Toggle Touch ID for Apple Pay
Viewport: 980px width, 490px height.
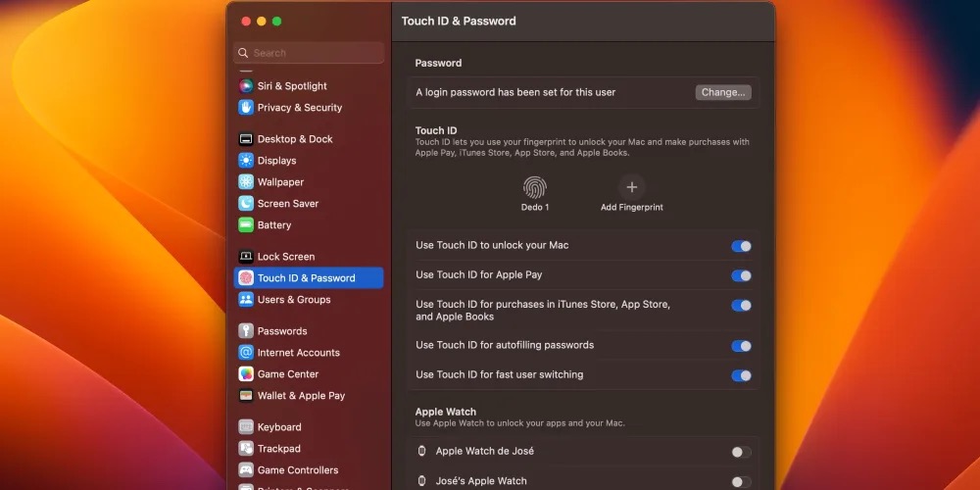[741, 275]
